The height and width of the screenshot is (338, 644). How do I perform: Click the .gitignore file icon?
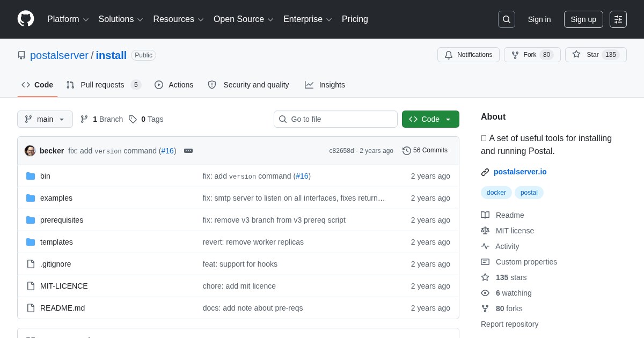[31, 264]
